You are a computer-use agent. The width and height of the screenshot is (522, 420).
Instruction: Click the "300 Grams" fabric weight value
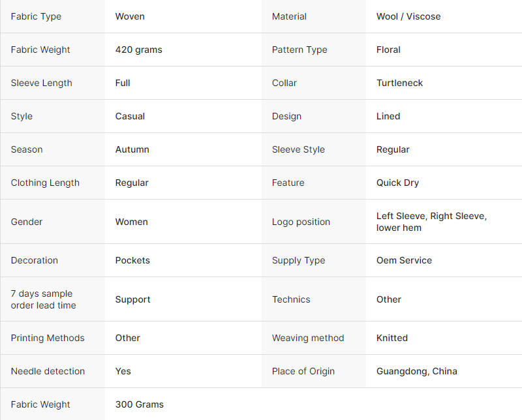pyautogui.click(x=139, y=404)
